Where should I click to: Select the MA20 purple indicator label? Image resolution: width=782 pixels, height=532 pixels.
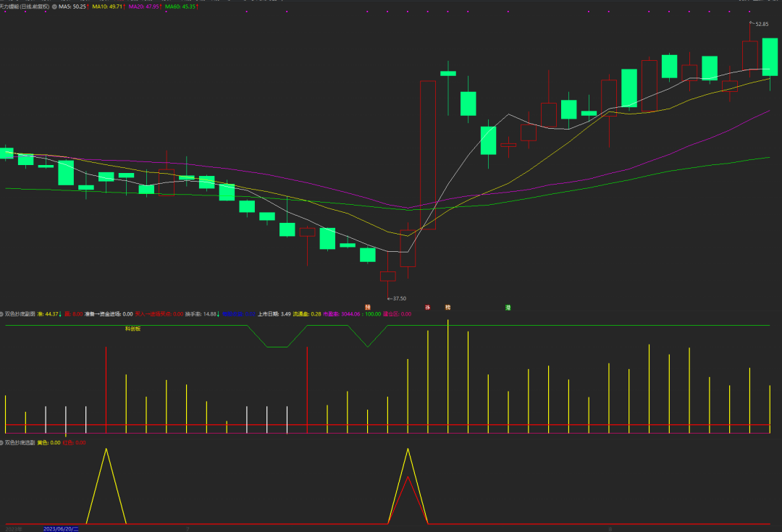click(144, 6)
